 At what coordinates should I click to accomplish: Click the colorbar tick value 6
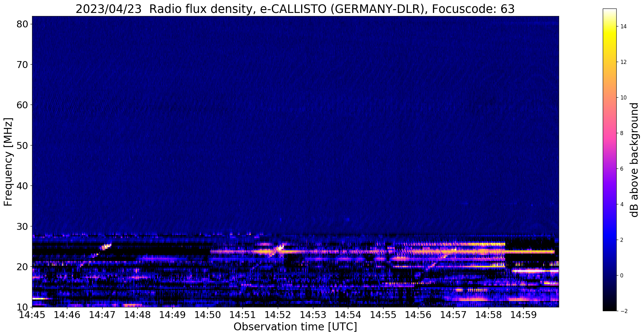click(622, 169)
